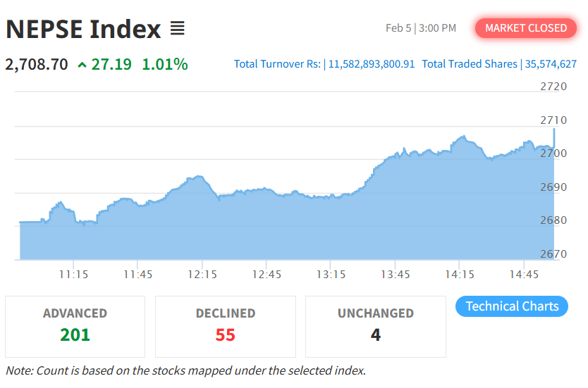Click the 12:15 time label on the chart

202,274
